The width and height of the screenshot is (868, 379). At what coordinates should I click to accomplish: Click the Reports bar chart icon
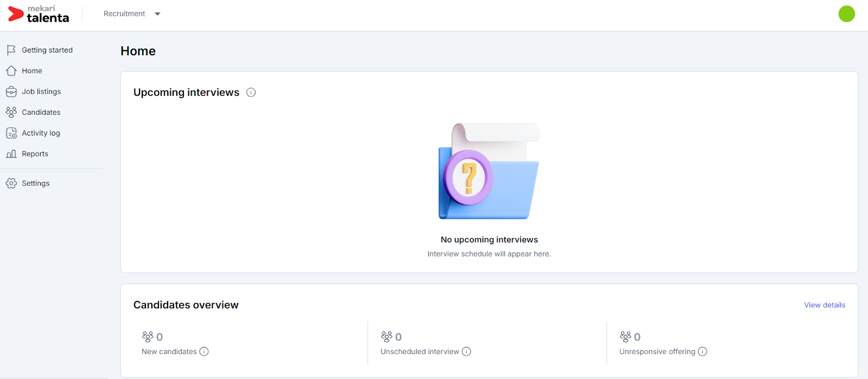pyautogui.click(x=11, y=154)
